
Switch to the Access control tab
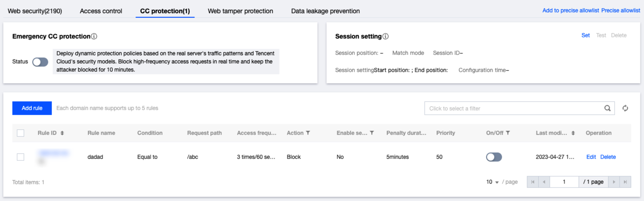tap(101, 11)
